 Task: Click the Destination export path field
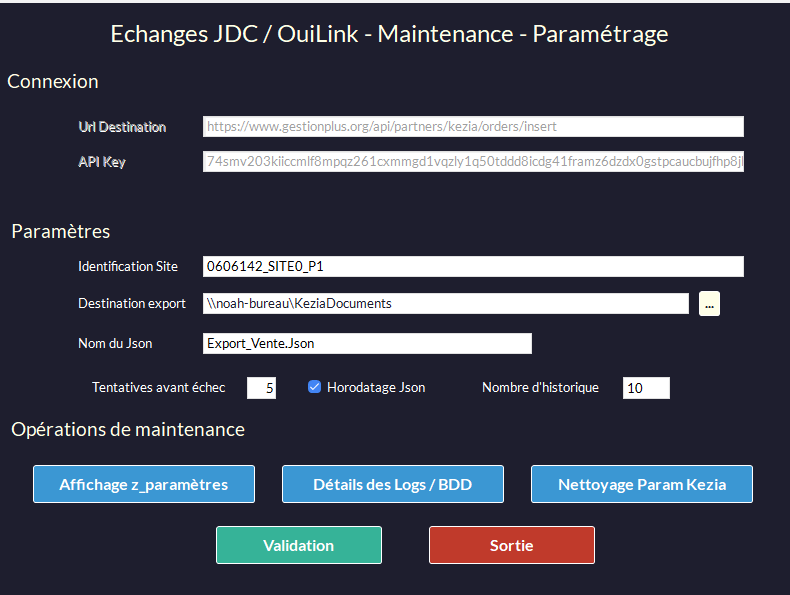[445, 303]
